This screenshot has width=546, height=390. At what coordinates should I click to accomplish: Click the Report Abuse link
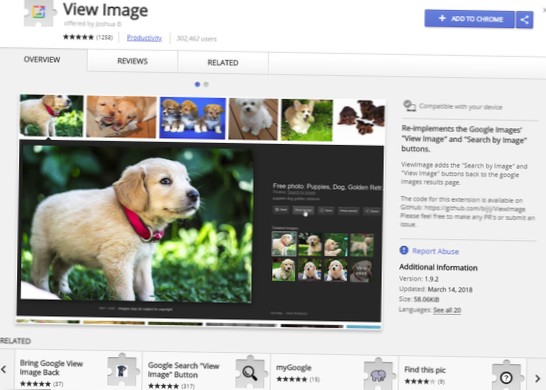435,251
